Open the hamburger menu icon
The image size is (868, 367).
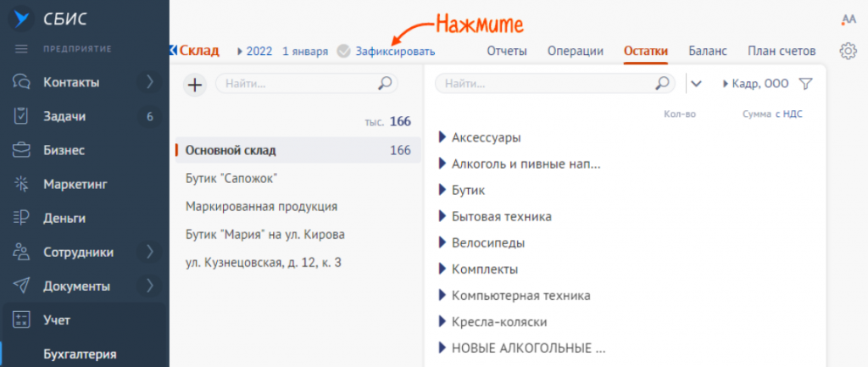coord(22,49)
